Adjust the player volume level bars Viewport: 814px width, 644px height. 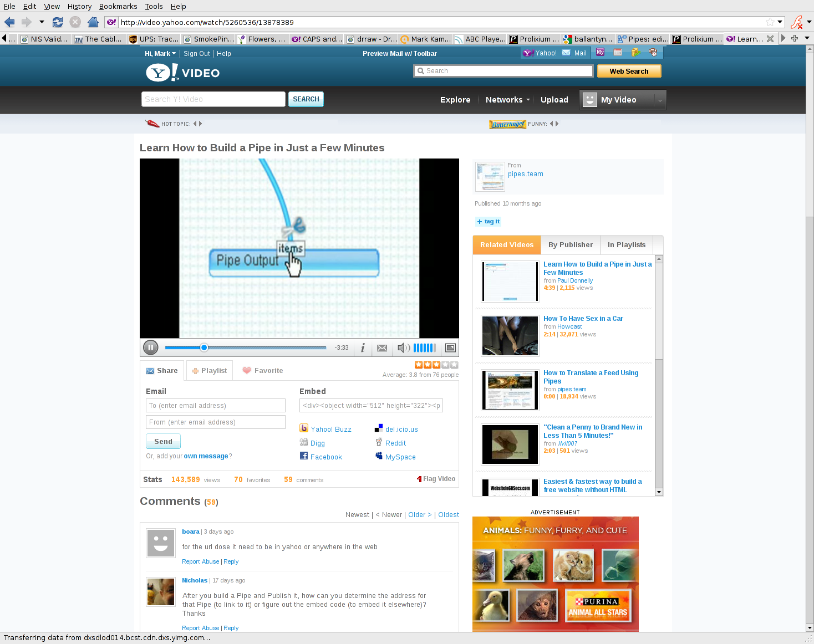(425, 348)
